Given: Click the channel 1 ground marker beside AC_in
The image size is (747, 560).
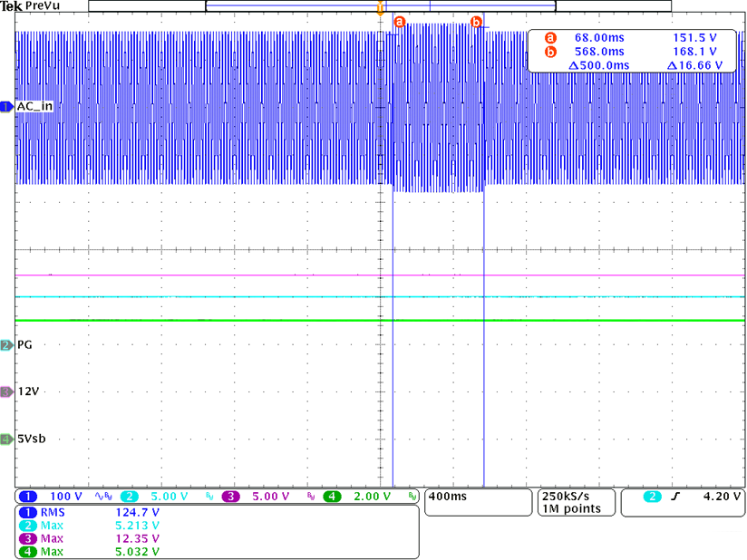Looking at the screenshot, I should 6,107.
